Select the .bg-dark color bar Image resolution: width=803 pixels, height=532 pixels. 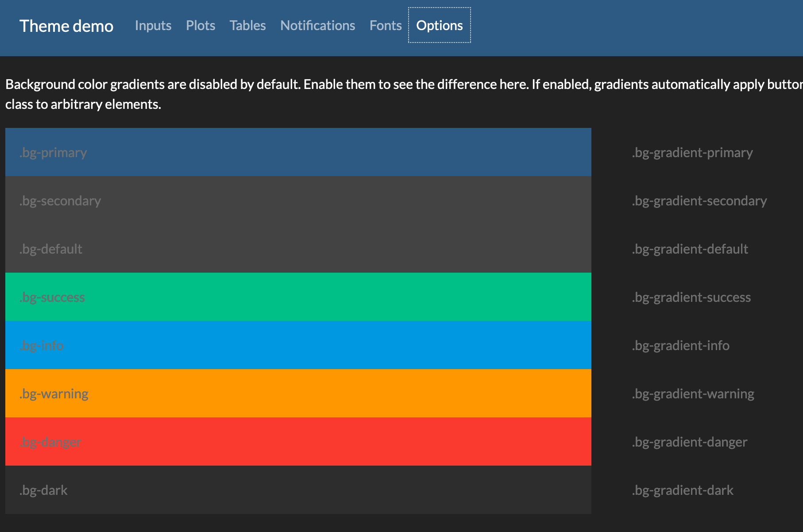point(298,490)
